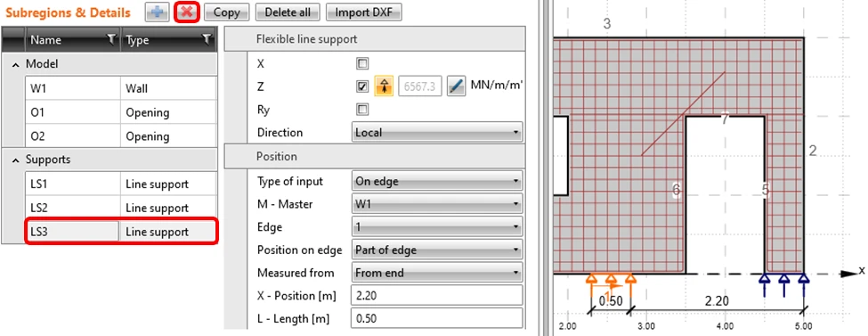
Task: Enable the X flexible support checkbox
Action: point(362,64)
